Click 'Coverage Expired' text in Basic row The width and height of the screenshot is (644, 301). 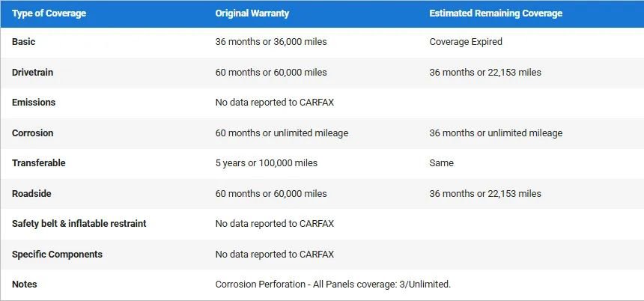466,42
